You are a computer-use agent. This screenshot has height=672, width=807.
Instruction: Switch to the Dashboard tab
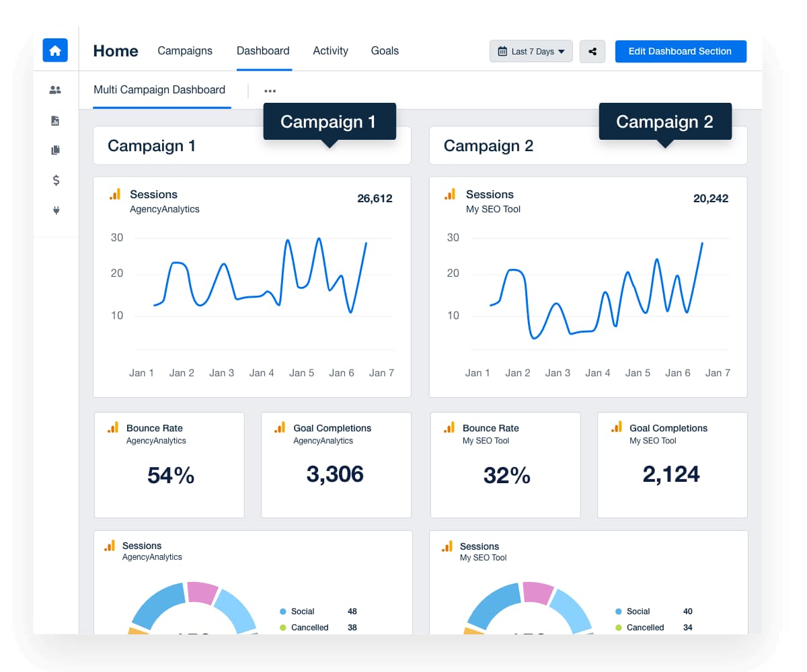pos(263,50)
